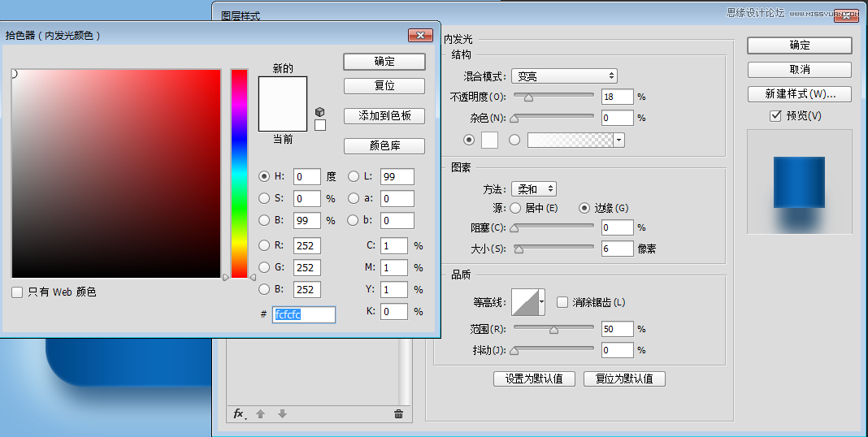Click the 不透明度 opacity slider
This screenshot has width=868, height=437.
553,96
